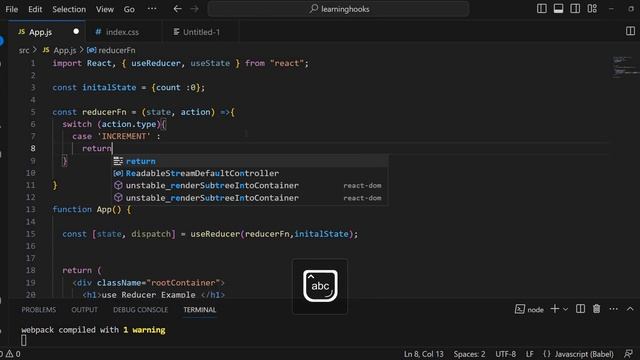Go forward with the right arrow
This screenshot has width=640, height=360.
(195, 9)
